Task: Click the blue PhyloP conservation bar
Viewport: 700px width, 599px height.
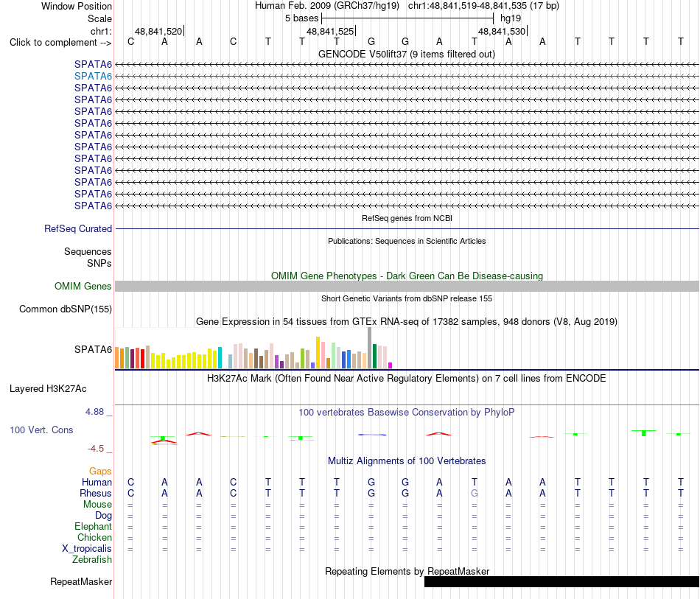Action: coord(372,435)
